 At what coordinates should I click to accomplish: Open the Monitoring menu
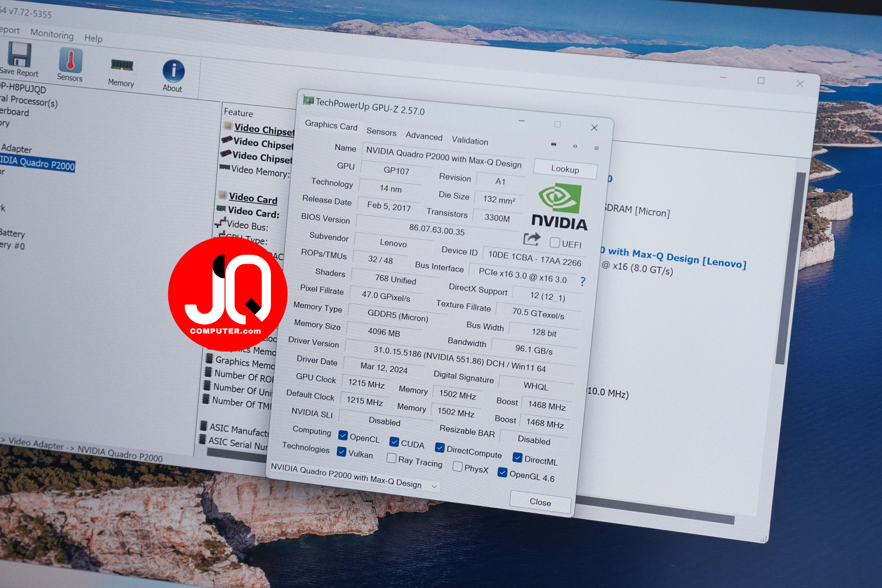click(x=52, y=34)
